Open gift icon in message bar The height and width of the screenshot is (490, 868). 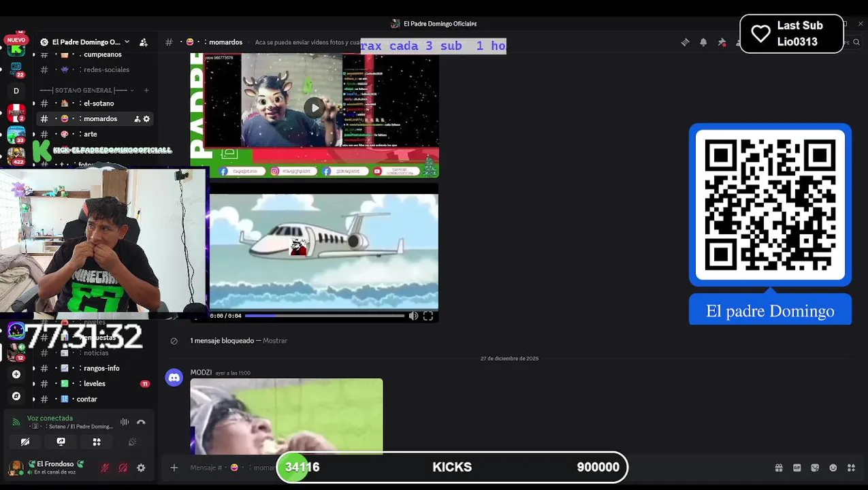click(x=779, y=468)
